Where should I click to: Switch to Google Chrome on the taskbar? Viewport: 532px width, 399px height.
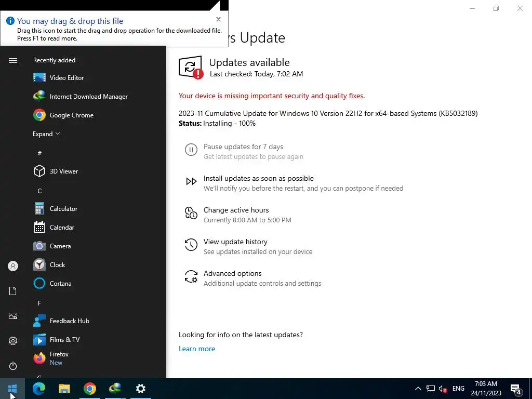coord(89,389)
